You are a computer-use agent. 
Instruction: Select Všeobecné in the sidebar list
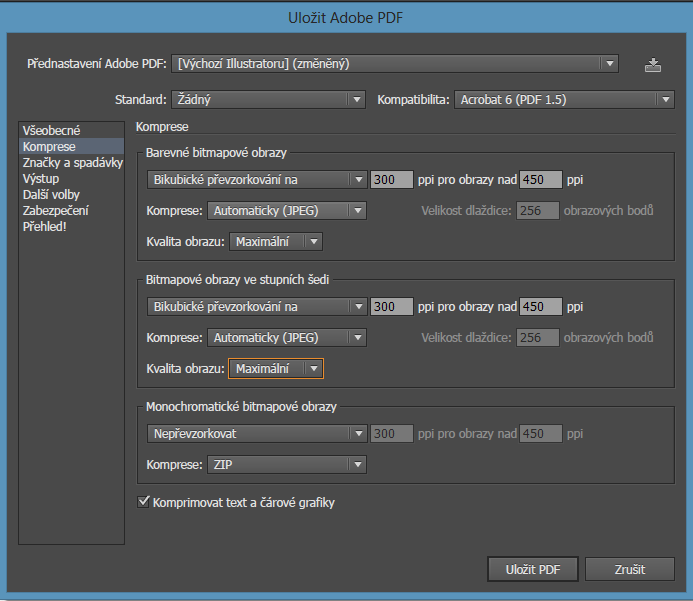click(x=51, y=131)
